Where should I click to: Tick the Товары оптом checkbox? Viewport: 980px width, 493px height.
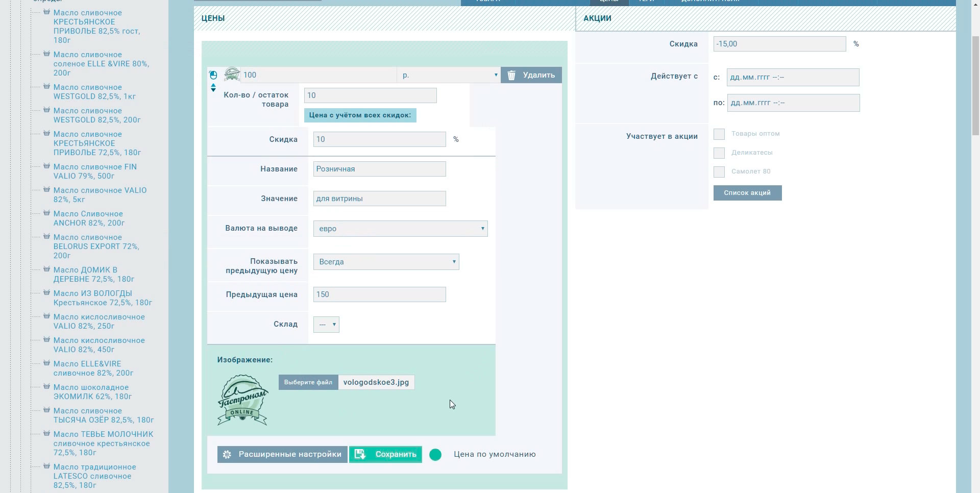719,134
